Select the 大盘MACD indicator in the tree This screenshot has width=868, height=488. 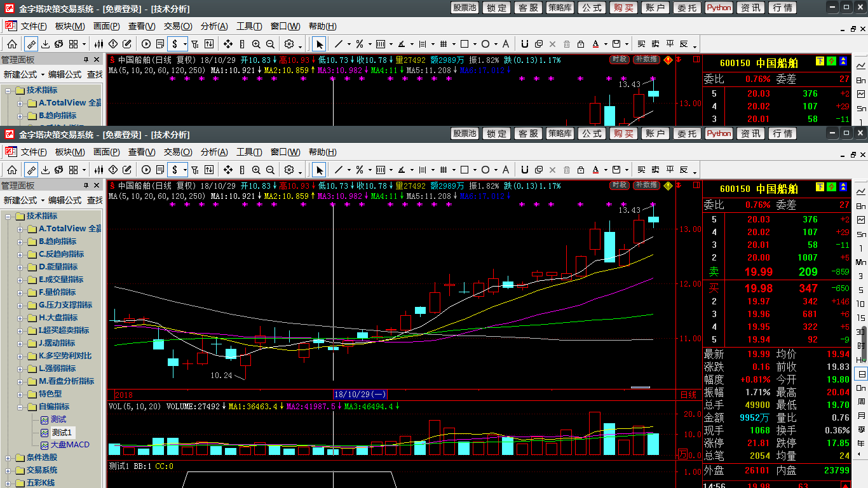70,445
